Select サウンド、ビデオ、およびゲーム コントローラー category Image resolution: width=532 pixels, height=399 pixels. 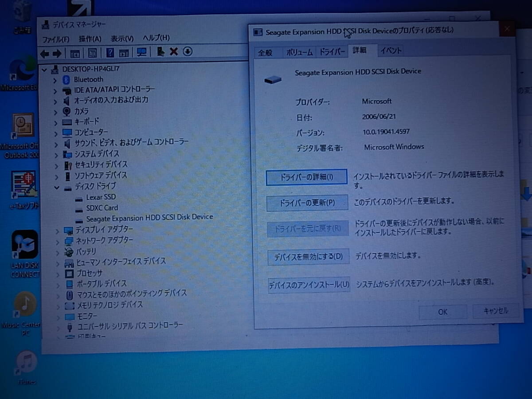tap(131, 142)
